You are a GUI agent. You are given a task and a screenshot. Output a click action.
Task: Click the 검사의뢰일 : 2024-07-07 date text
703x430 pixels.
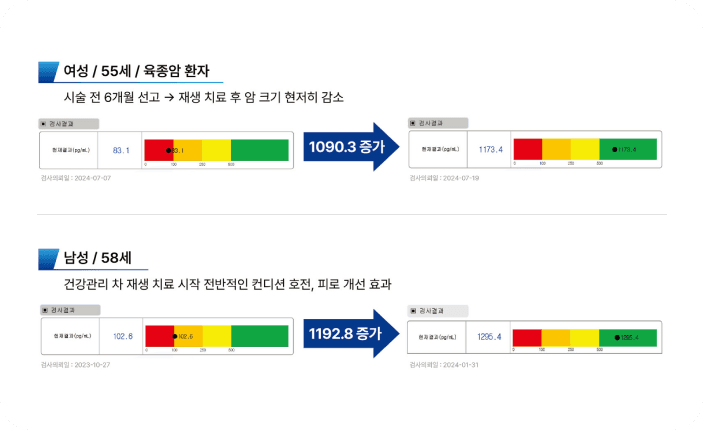click(x=75, y=178)
